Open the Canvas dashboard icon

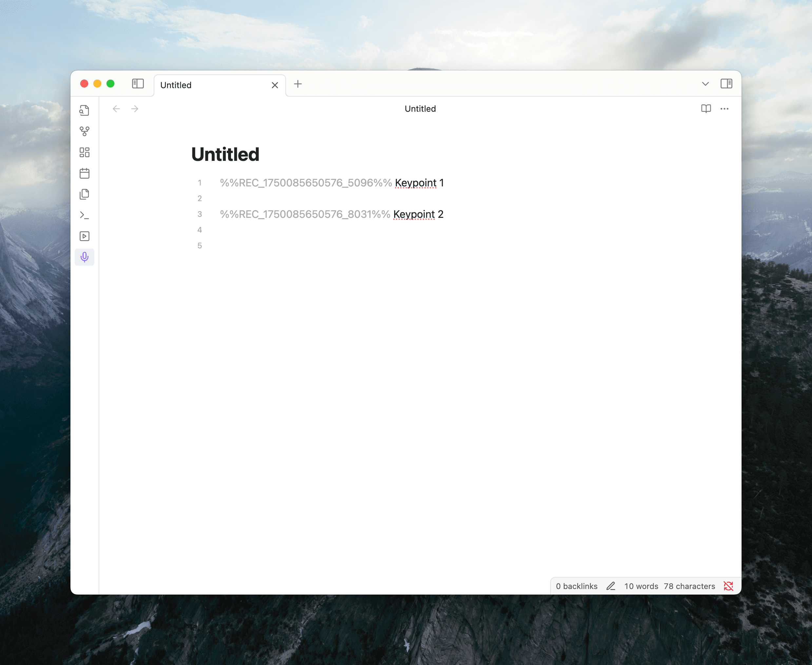(x=84, y=152)
